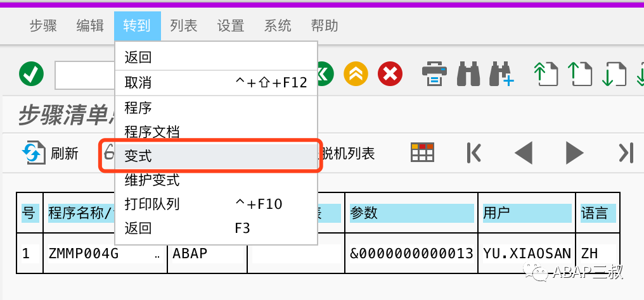The image size is (644, 300).
Task: Select the ZH language cell
Action: (x=598, y=254)
